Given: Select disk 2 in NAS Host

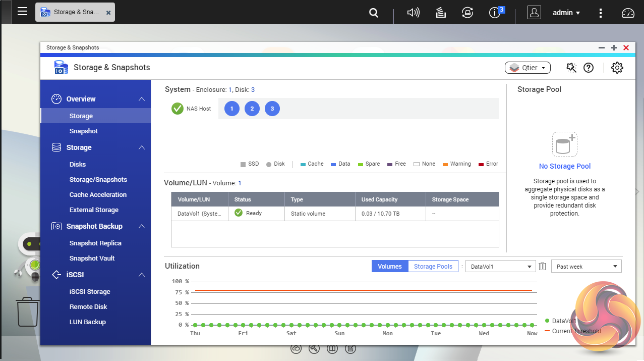Looking at the screenshot, I should (x=252, y=109).
